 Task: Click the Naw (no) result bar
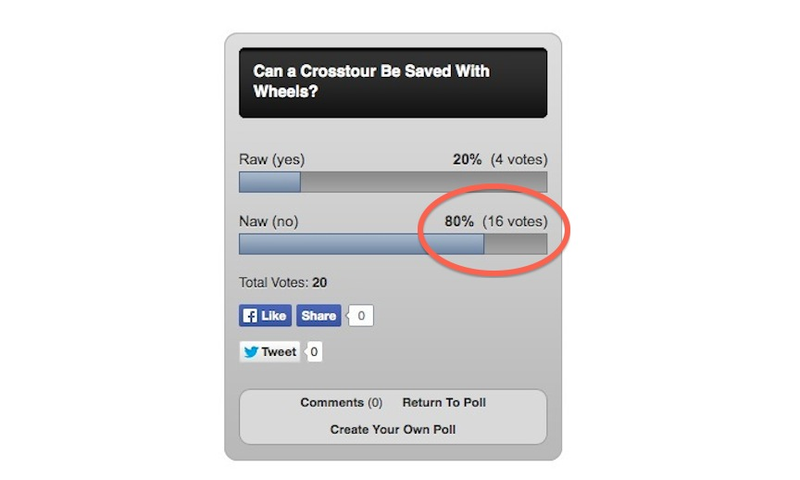pos(393,244)
